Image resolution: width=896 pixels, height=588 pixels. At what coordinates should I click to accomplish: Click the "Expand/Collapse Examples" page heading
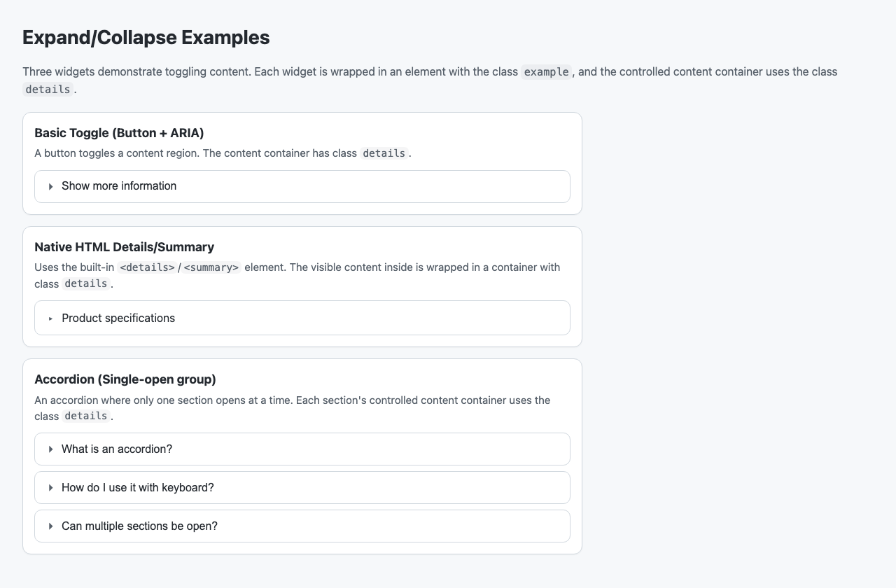point(146,38)
